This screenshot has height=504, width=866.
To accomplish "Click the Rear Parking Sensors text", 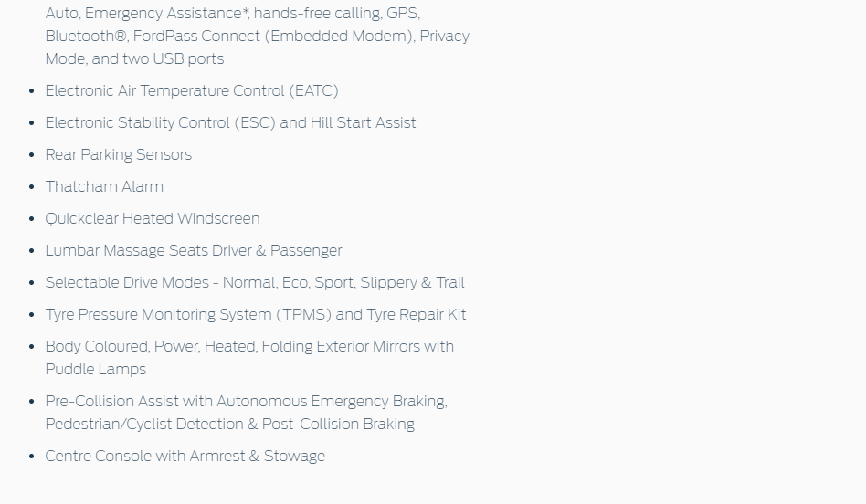I will (118, 154).
